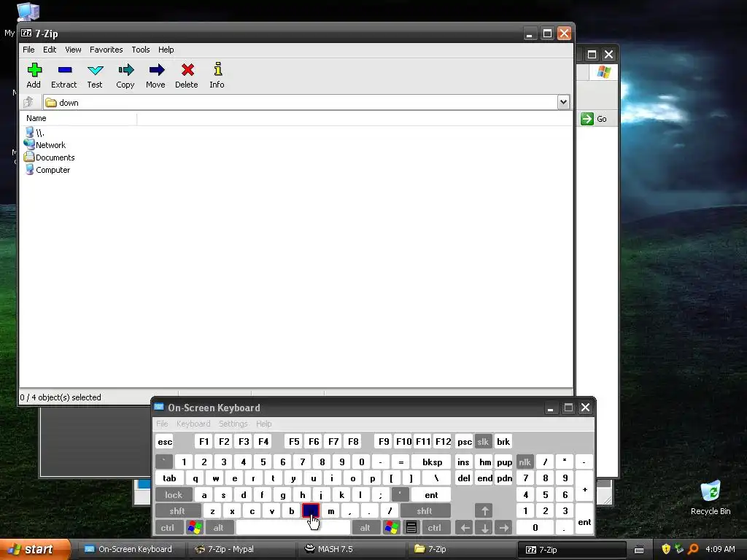
Task: Open the 7-Zip Help menu
Action: [166, 50]
